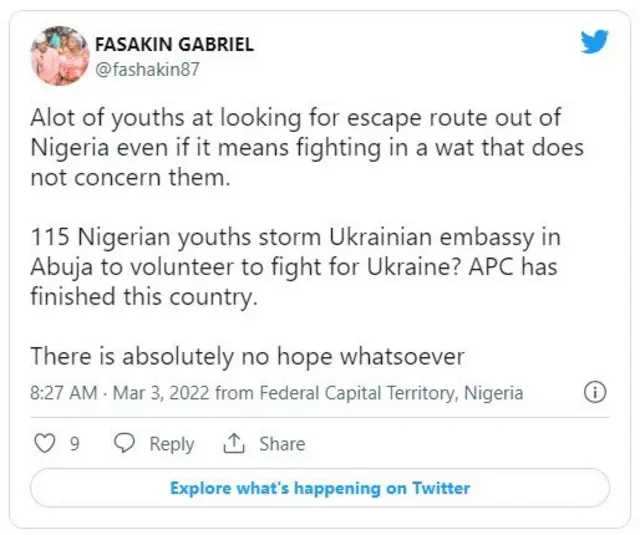Click the word 'from' before the location
Screen dimensions: 640x535
pyautogui.click(x=235, y=393)
